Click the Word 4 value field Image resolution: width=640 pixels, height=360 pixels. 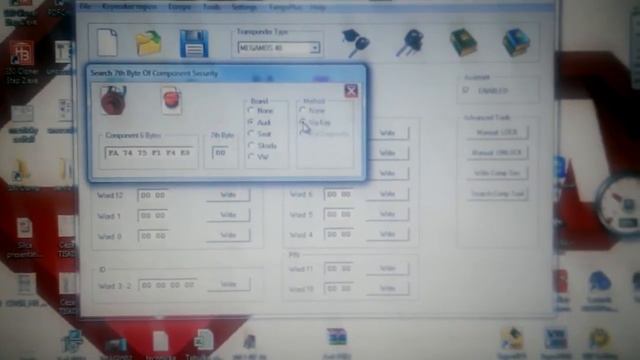[339, 234]
